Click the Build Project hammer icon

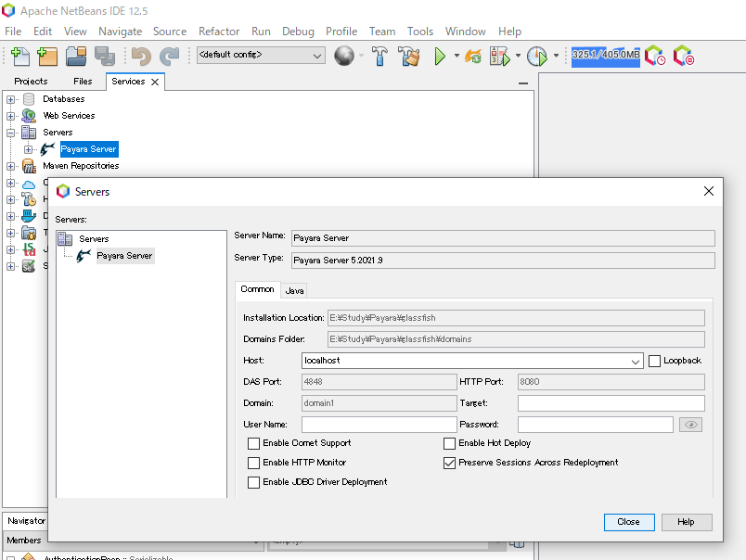pyautogui.click(x=379, y=57)
